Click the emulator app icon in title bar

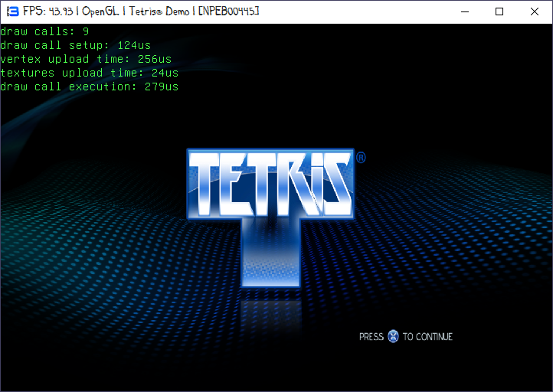click(x=11, y=11)
